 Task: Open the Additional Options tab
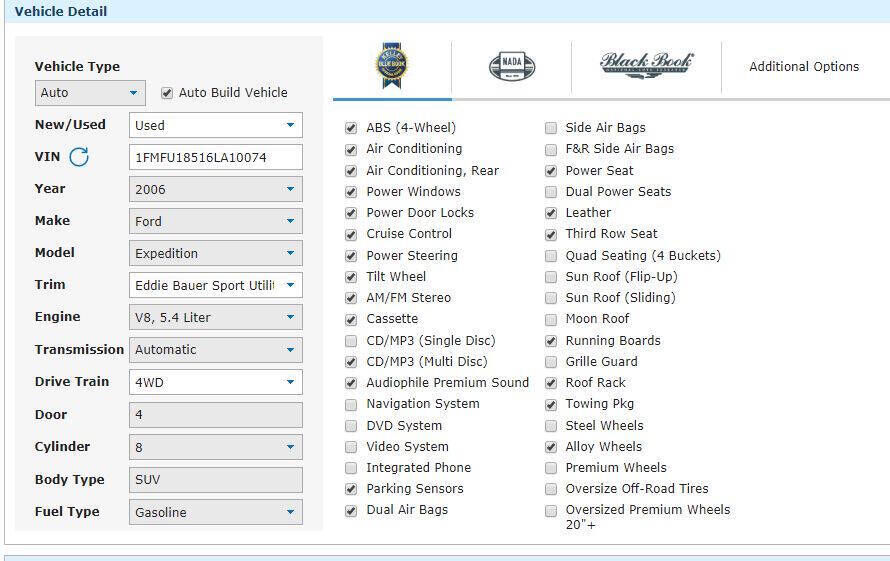click(804, 67)
